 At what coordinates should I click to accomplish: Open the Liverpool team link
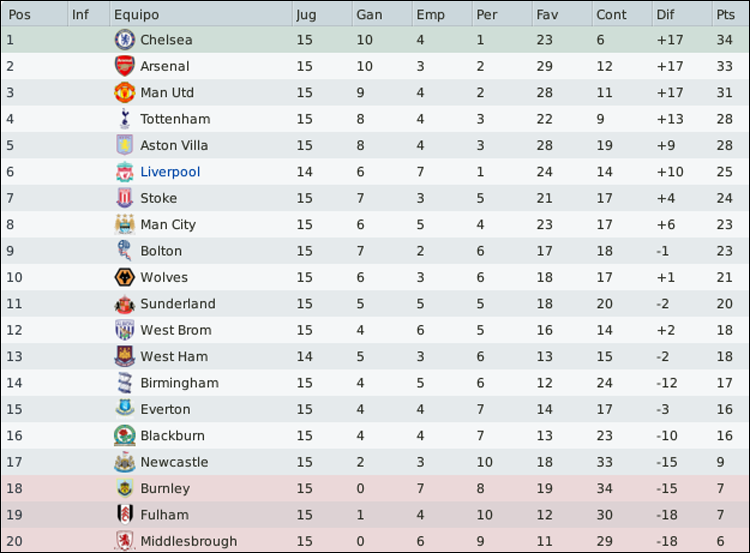click(x=170, y=172)
